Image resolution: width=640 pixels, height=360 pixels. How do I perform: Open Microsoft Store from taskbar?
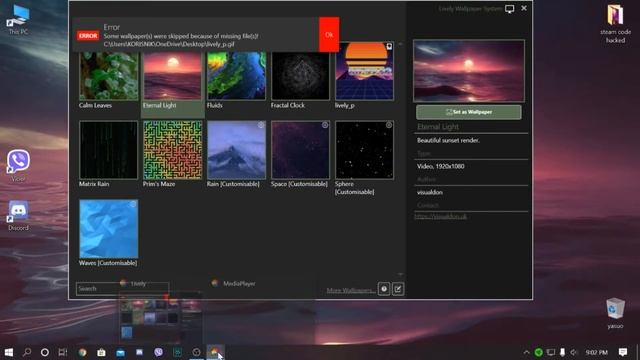pos(101,352)
